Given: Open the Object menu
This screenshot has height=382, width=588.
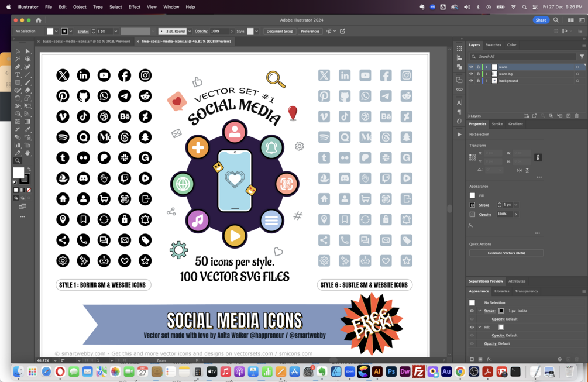Looking at the screenshot, I should click(80, 7).
